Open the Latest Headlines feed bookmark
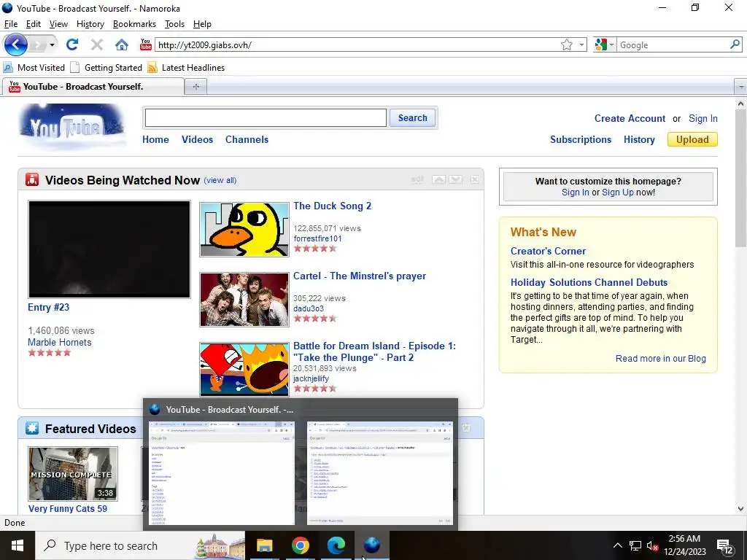Viewport: 747px width, 560px height. [x=186, y=68]
